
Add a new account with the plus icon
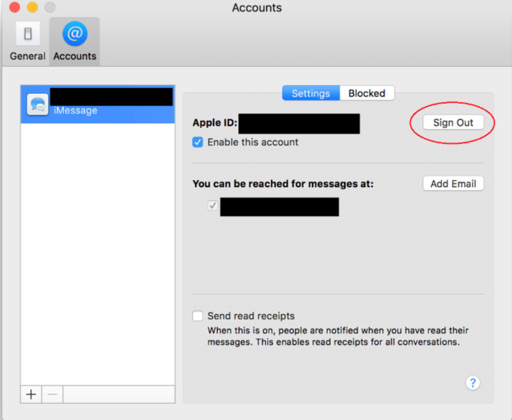click(x=30, y=394)
